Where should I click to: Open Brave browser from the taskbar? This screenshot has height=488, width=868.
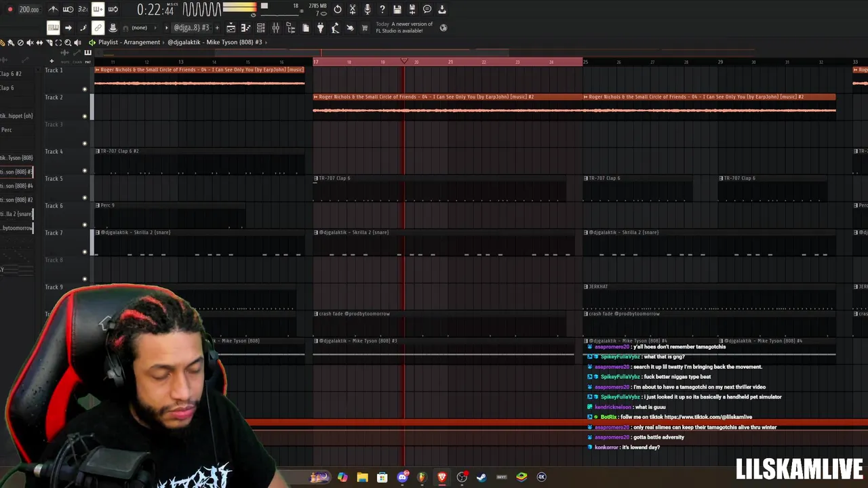(441, 476)
